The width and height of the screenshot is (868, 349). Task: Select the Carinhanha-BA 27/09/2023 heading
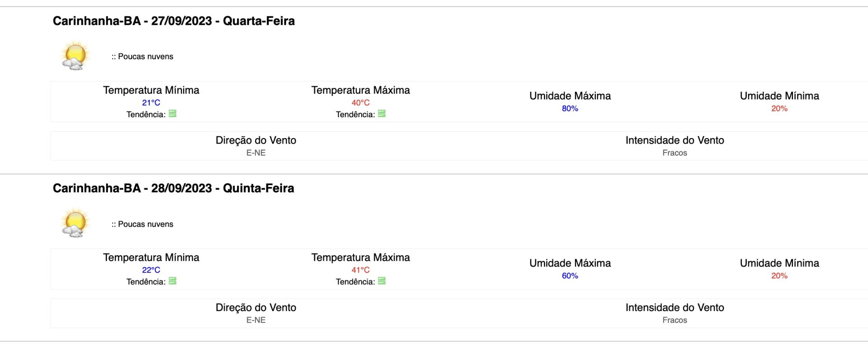[174, 21]
